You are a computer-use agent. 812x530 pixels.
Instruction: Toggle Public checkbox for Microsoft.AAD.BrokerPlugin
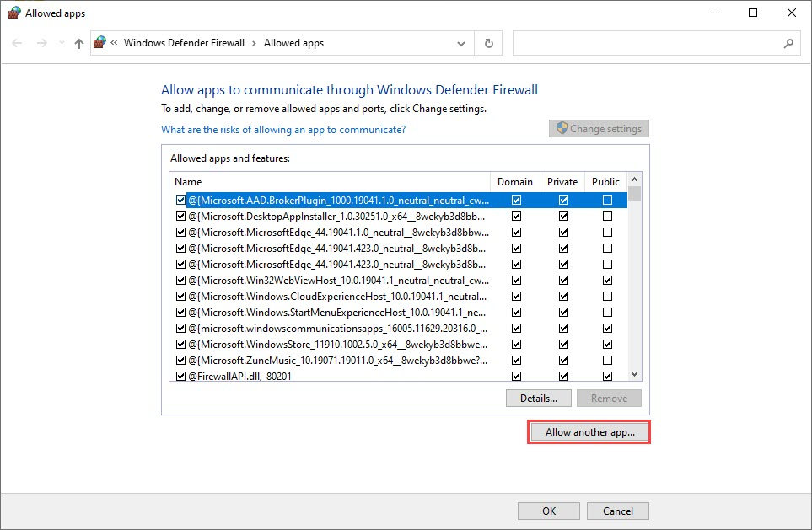(607, 200)
